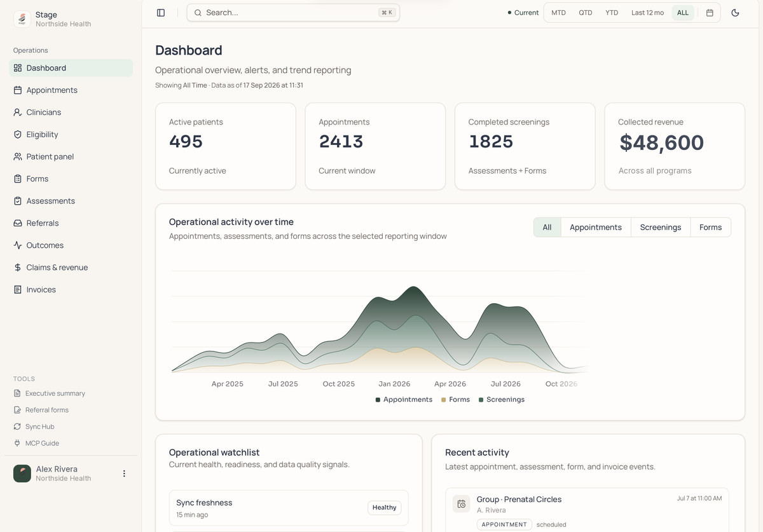Select the YTD time range
The height and width of the screenshot is (532, 763).
[x=612, y=13]
